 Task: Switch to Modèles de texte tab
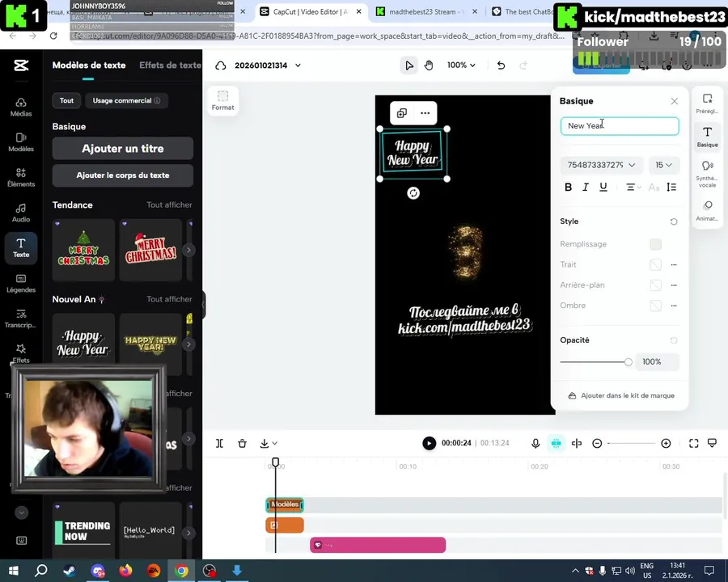click(89, 65)
